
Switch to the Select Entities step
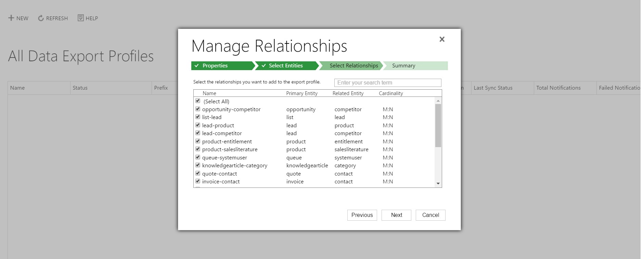coord(285,66)
